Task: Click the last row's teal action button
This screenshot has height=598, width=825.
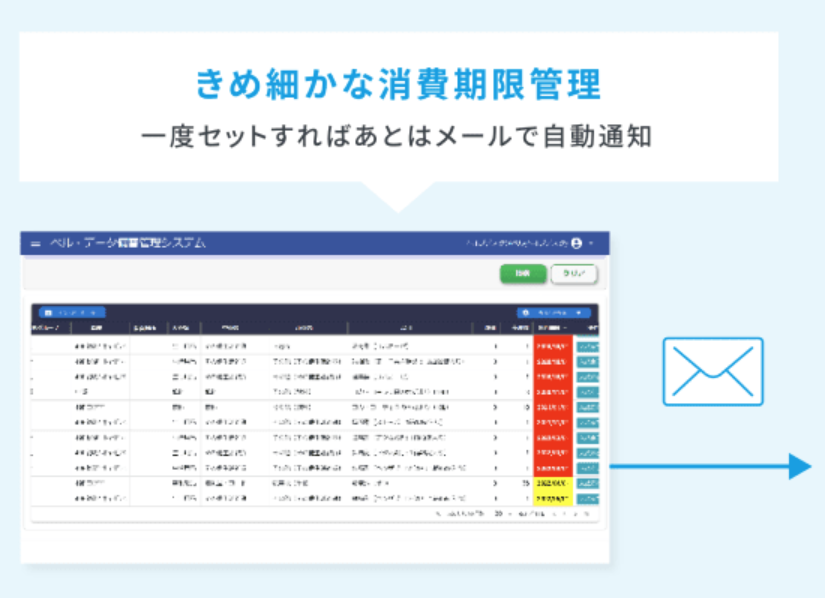Action: 588,497
